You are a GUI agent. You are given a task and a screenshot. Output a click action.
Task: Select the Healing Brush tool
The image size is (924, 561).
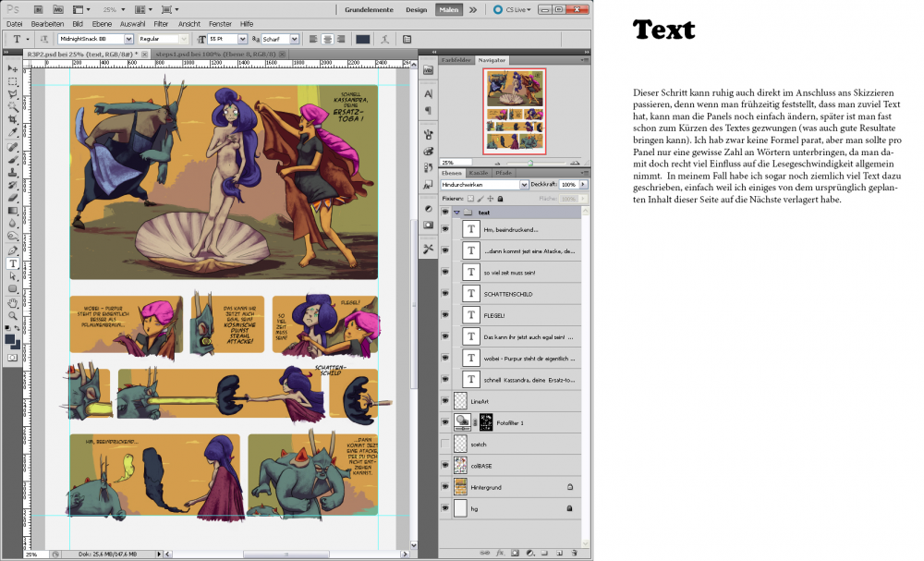pos(12,147)
